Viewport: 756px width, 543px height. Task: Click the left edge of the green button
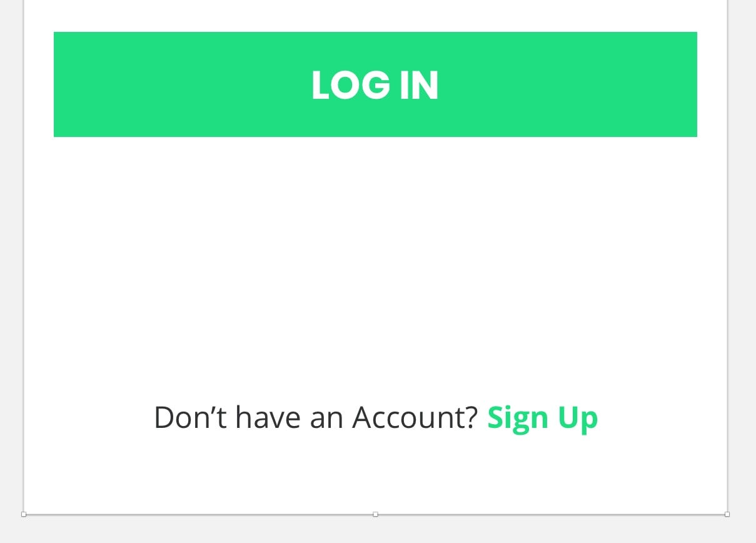(55, 84)
